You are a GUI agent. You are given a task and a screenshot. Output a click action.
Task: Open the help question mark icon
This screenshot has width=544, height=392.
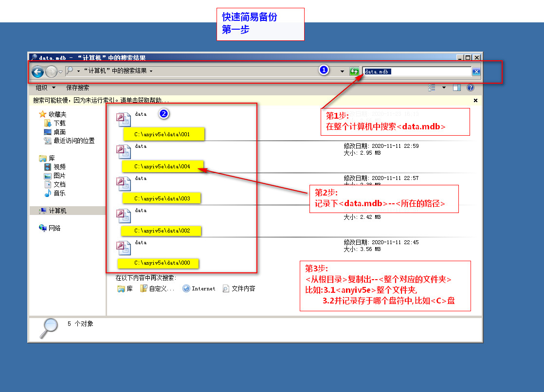pyautogui.click(x=471, y=88)
